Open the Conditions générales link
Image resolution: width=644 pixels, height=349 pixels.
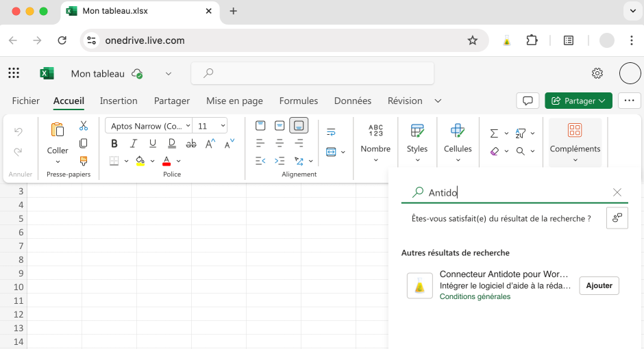475,296
